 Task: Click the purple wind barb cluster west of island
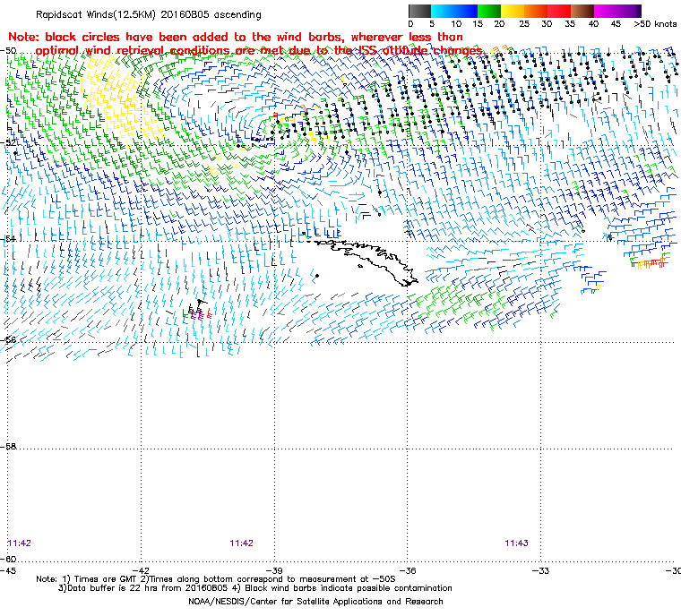click(x=198, y=316)
